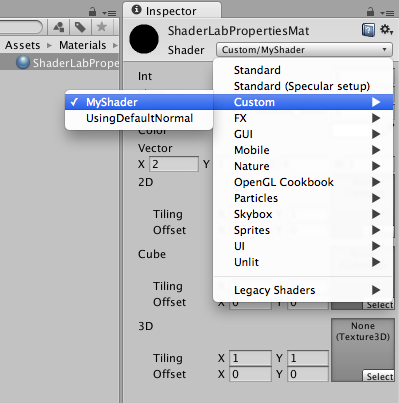Click the material settings gear icon
Viewport: 399px width, 403px height.
(x=387, y=30)
